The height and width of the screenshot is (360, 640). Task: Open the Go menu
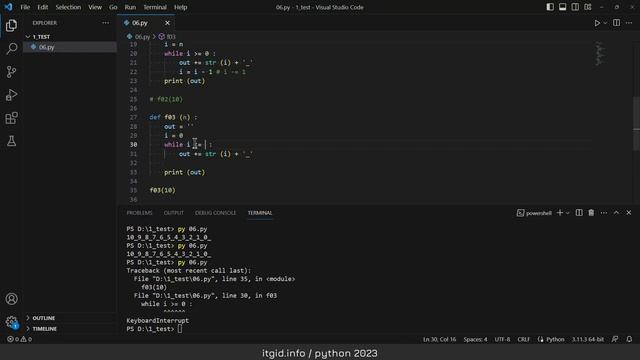[x=113, y=7]
